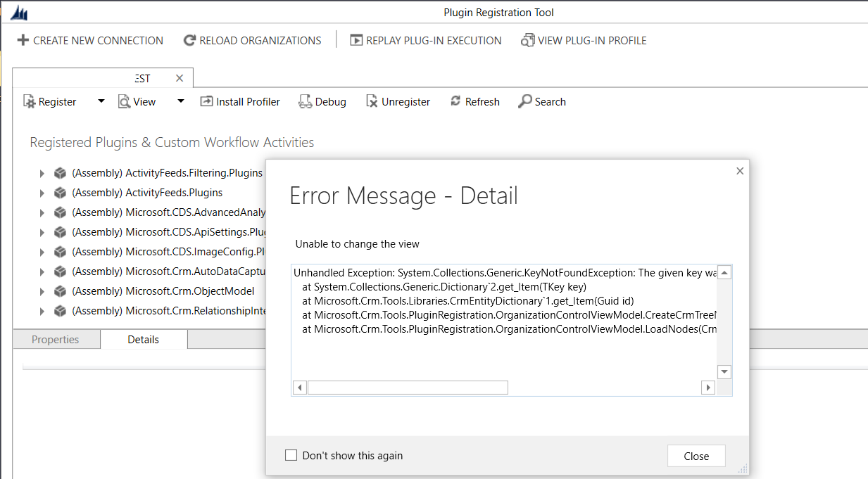This screenshot has height=479, width=868.
Task: Click Create New Connection
Action: pyautogui.click(x=90, y=40)
